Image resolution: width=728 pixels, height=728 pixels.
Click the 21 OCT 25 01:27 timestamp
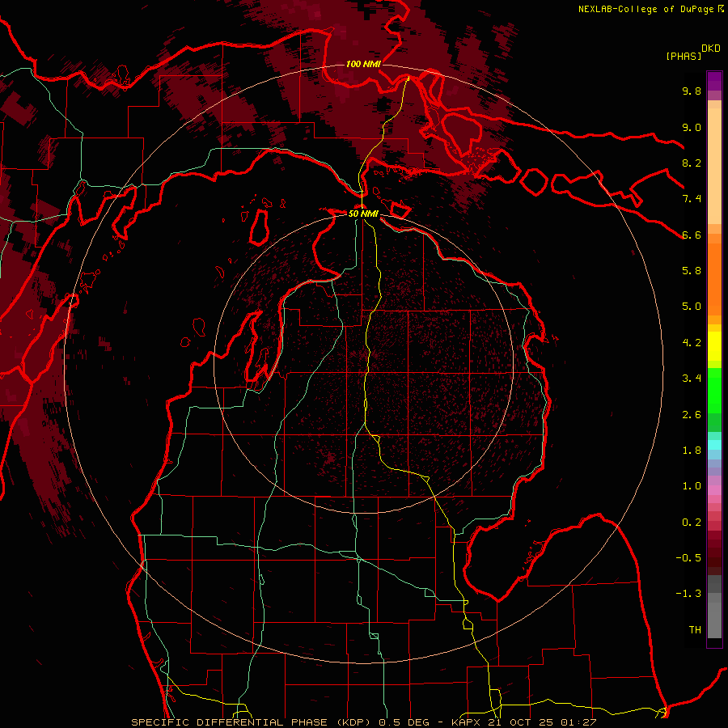542,722
